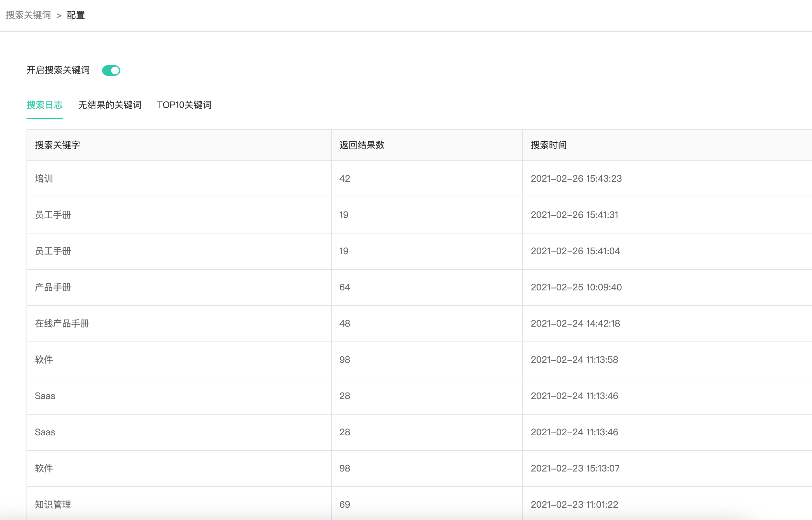Open the 无结果的关键词 tab
This screenshot has width=812, height=520.
click(x=110, y=105)
